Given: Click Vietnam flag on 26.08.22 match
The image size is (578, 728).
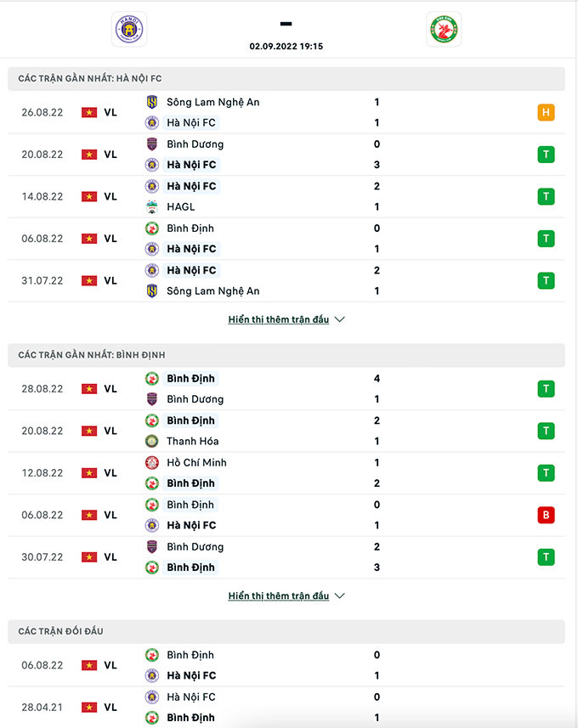Looking at the screenshot, I should 89,112.
